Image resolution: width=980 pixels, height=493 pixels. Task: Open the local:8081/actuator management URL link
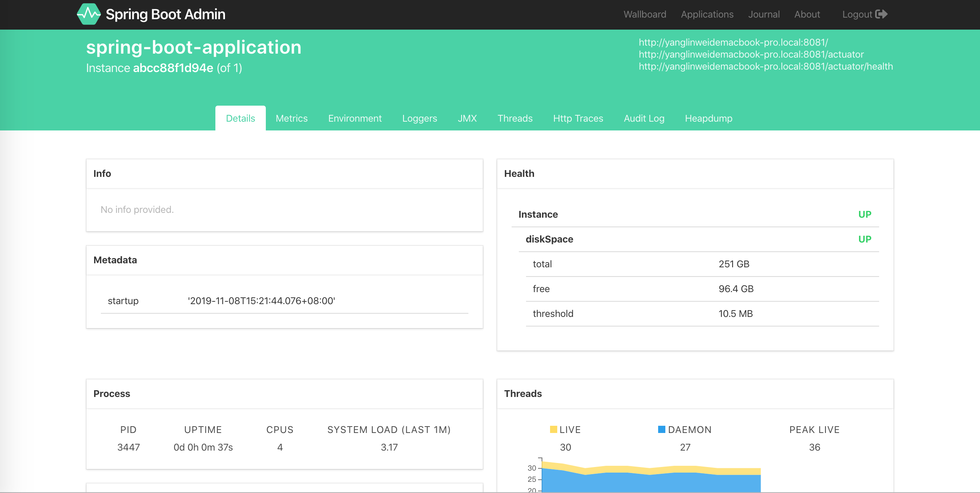click(x=751, y=54)
